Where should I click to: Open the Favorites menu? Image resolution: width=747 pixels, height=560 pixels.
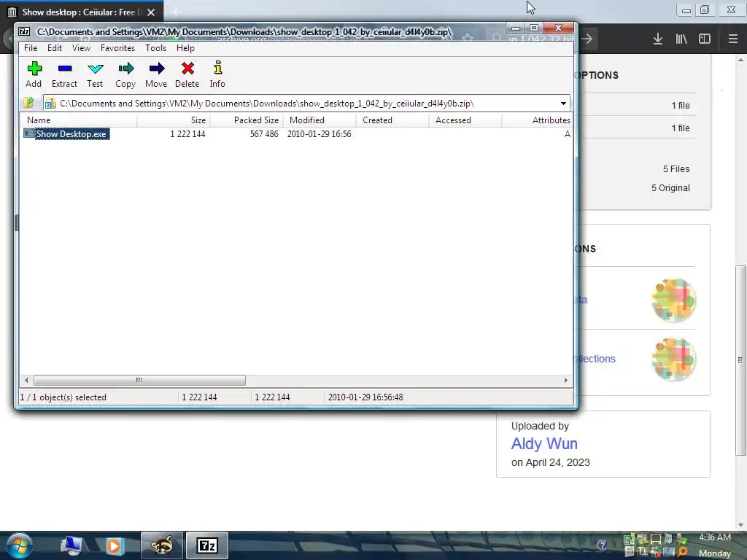click(x=117, y=48)
